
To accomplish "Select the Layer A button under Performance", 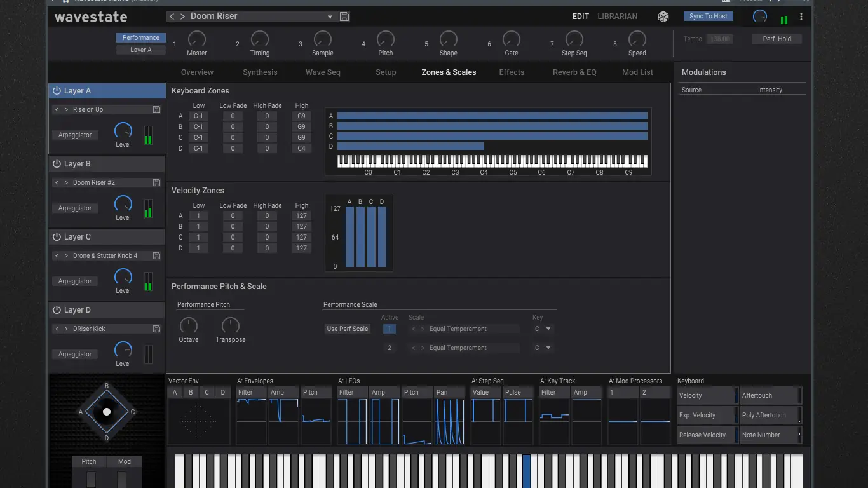I will pos(141,50).
